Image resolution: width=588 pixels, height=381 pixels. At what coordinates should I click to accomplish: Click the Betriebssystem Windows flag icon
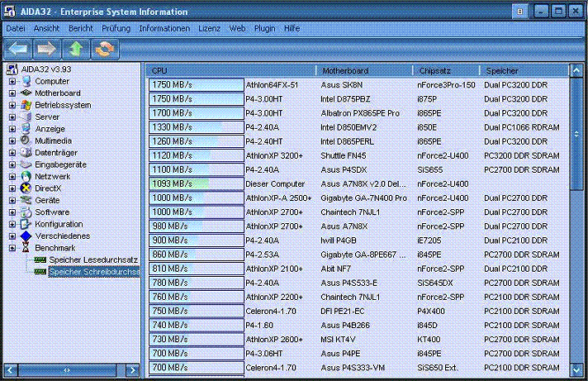point(26,105)
